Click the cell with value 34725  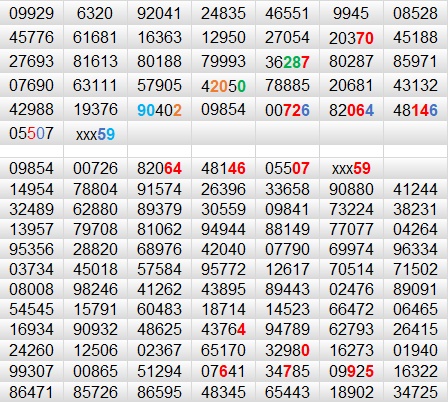tap(416, 392)
